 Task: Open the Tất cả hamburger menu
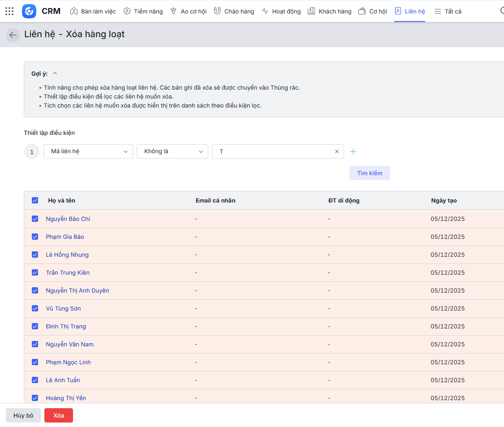[x=438, y=11]
